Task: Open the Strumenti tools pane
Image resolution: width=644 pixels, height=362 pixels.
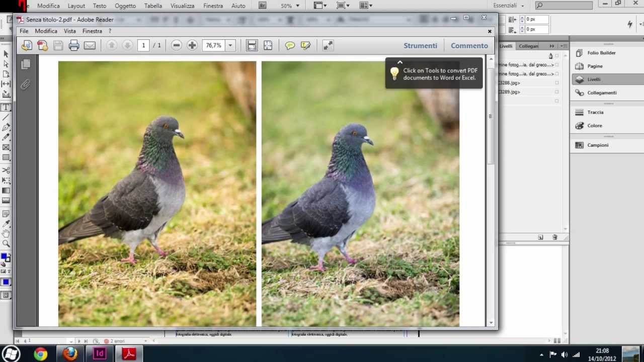Action: (x=420, y=45)
